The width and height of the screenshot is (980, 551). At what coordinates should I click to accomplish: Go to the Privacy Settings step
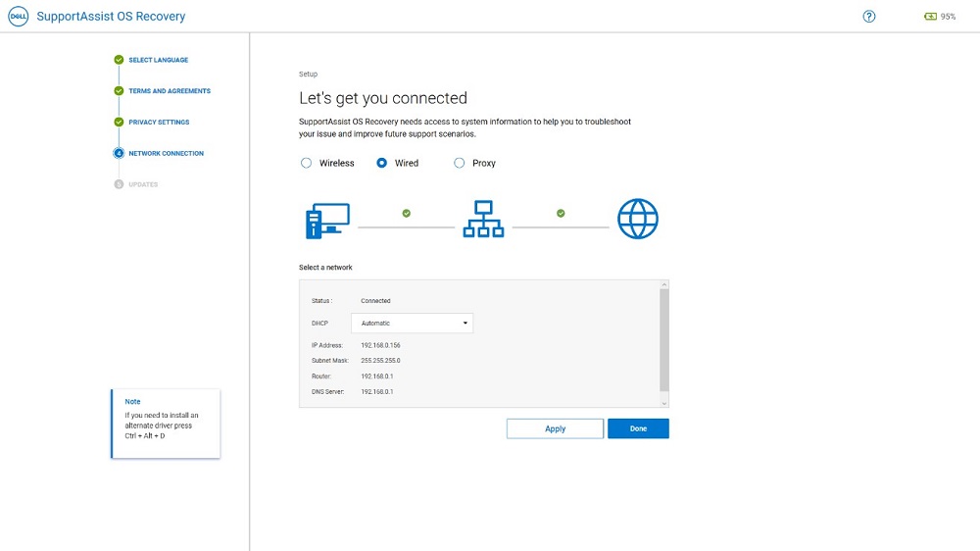[159, 122]
